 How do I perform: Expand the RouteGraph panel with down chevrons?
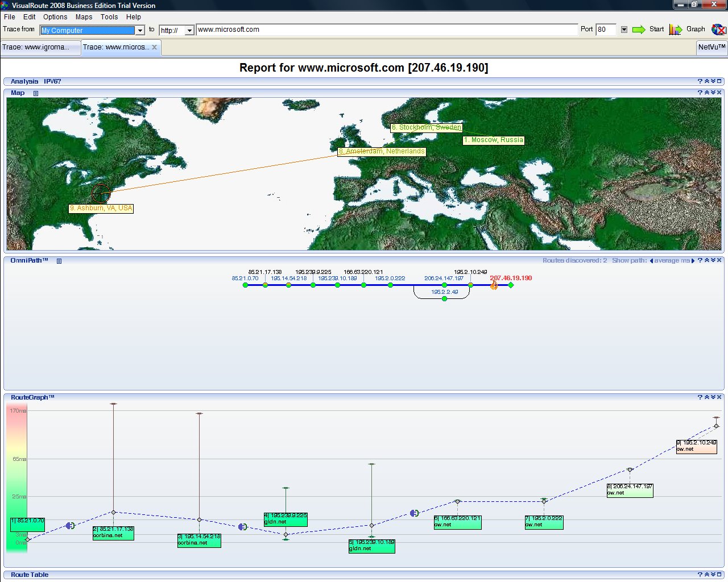(x=713, y=397)
